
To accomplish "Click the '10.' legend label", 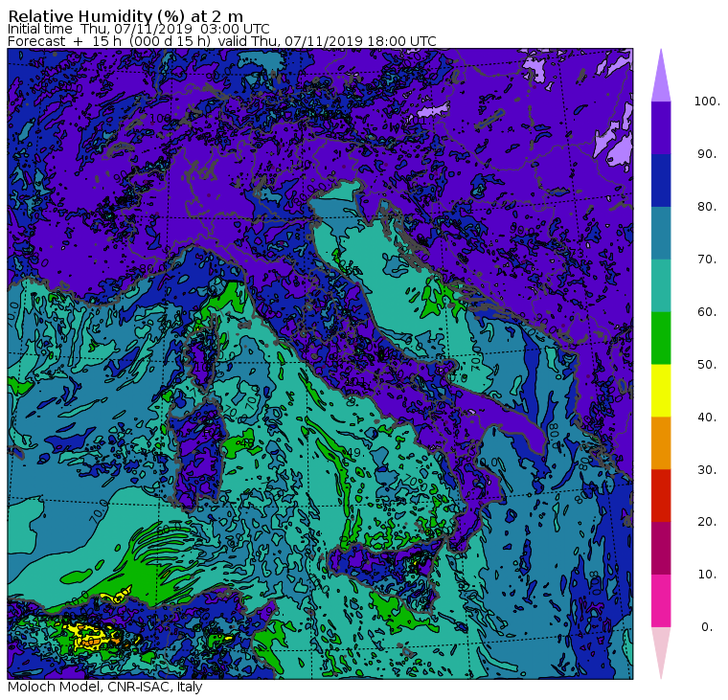I will coord(707,575).
